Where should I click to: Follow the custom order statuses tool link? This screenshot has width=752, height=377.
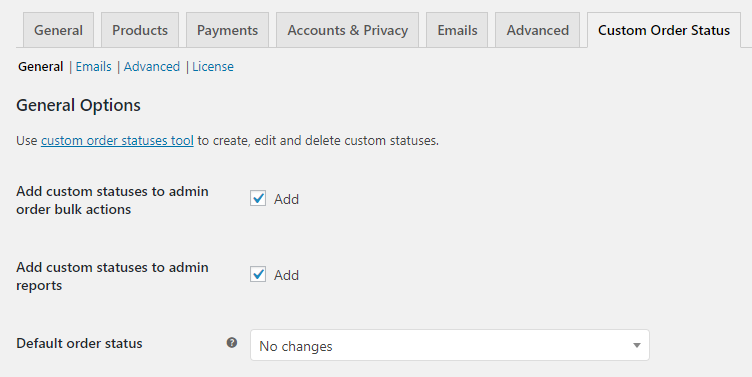point(118,141)
